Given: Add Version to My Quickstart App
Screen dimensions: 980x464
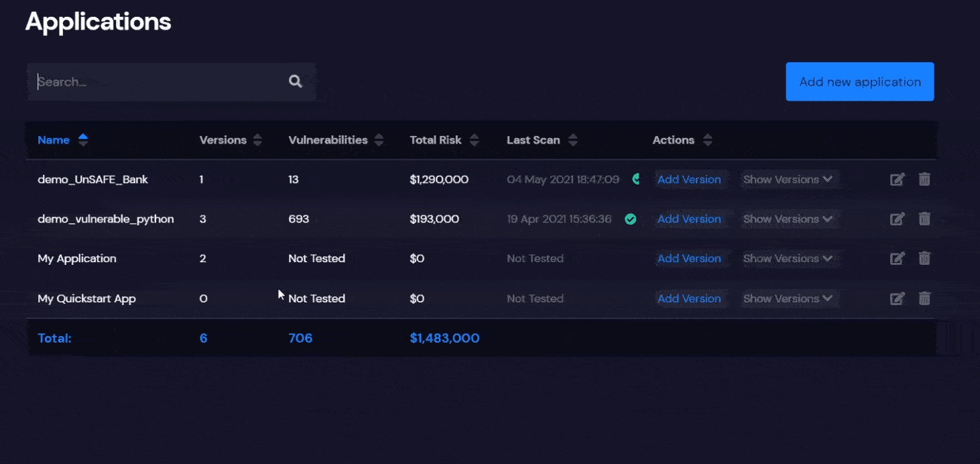Looking at the screenshot, I should coord(689,298).
